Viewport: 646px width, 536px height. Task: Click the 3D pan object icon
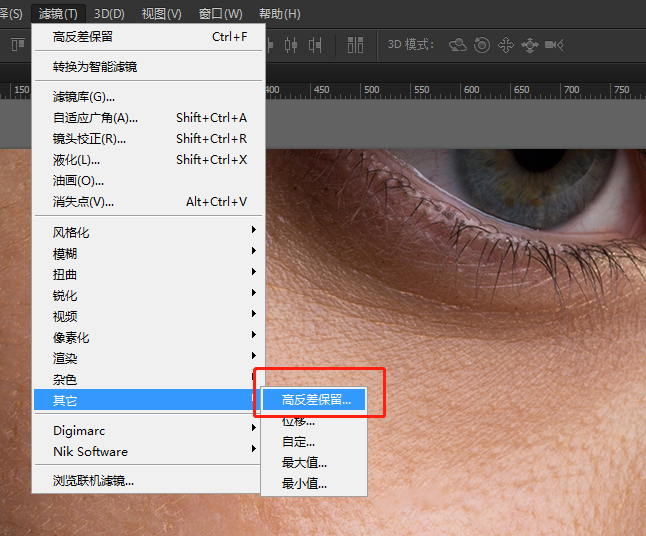506,45
